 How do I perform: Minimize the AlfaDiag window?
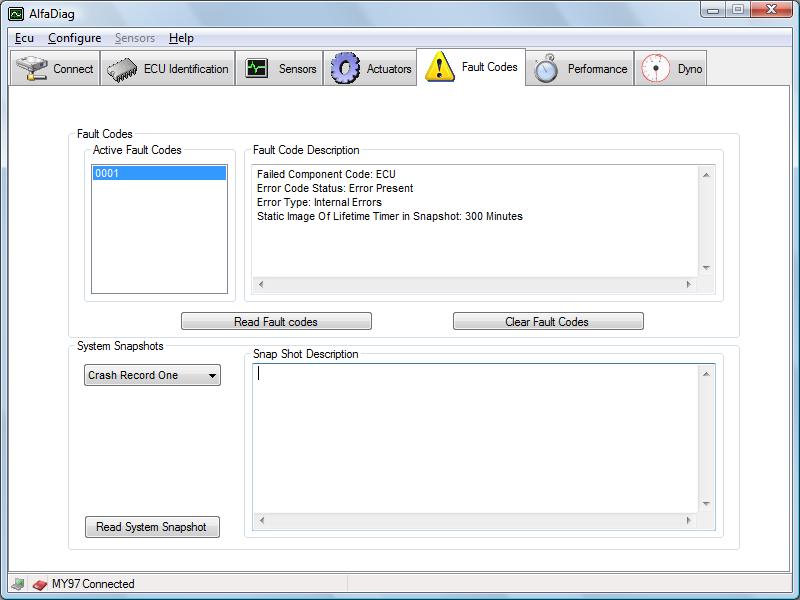[714, 10]
